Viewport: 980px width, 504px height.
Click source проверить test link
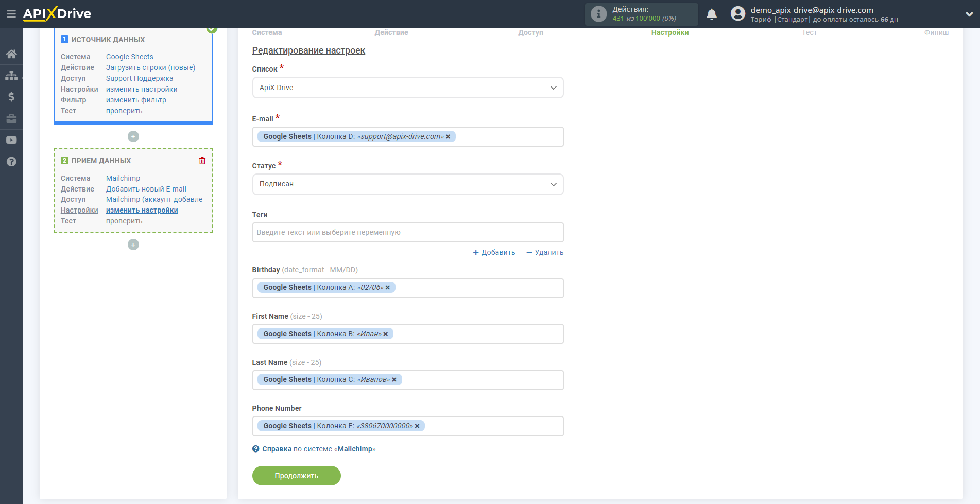[124, 111]
